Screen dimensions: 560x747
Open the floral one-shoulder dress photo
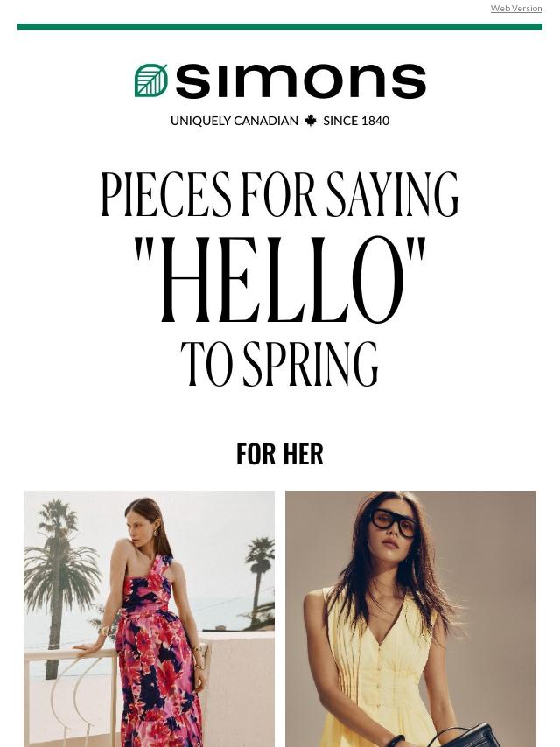[x=149, y=618]
